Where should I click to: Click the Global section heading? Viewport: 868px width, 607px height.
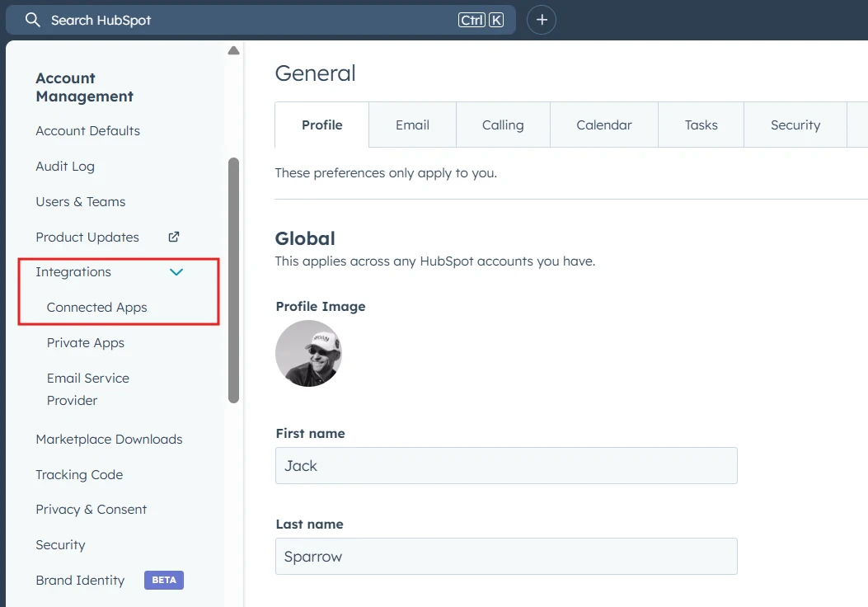(x=305, y=238)
